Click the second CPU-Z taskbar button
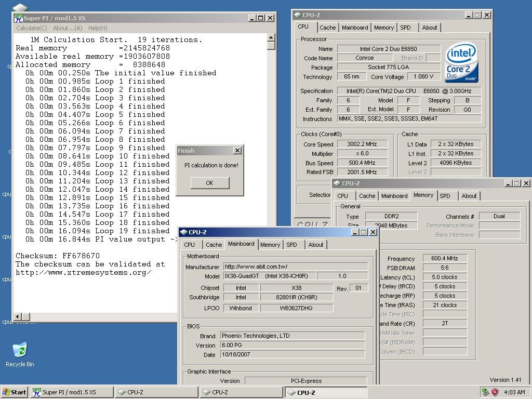Viewport: 532px width, 399px height. click(241, 392)
